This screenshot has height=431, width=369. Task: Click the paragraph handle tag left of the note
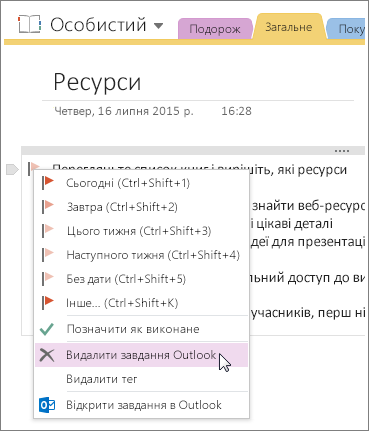pos(12,169)
